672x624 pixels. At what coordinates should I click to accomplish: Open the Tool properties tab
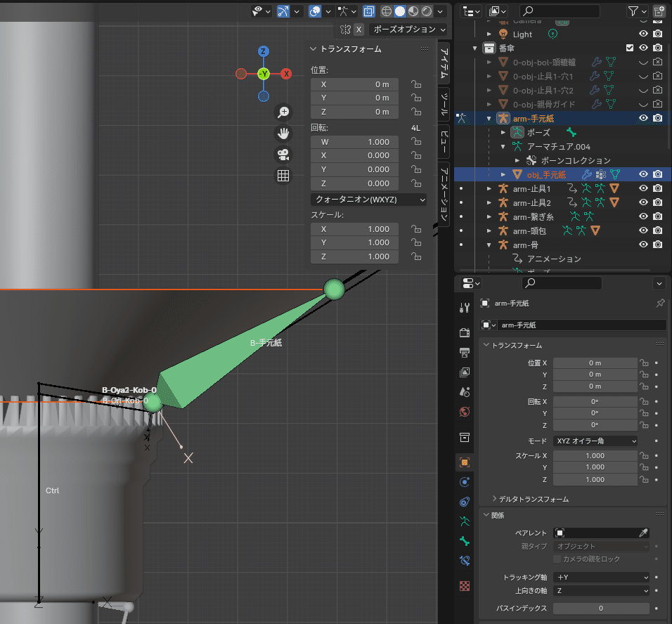point(465,307)
